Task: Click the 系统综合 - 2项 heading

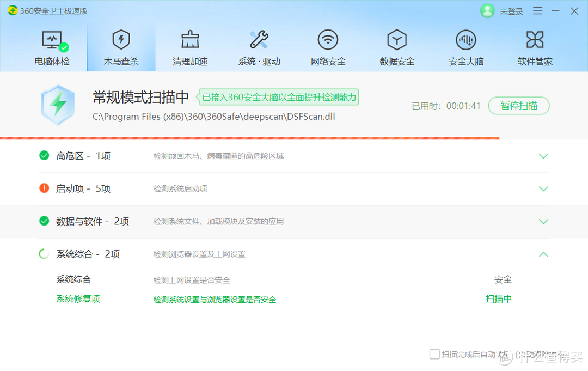Action: [x=88, y=254]
